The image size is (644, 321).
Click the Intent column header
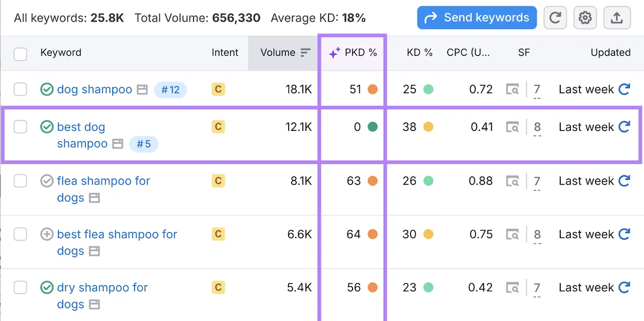(225, 53)
